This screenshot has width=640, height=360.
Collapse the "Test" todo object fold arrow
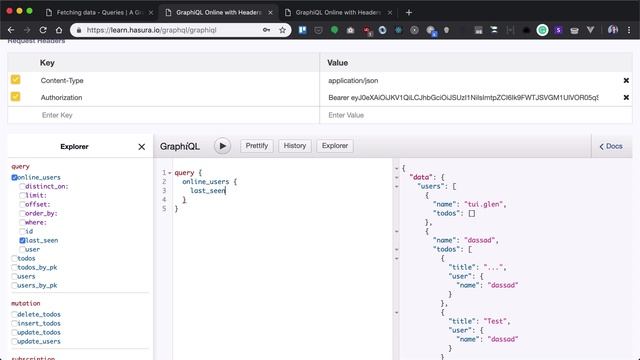(396, 313)
